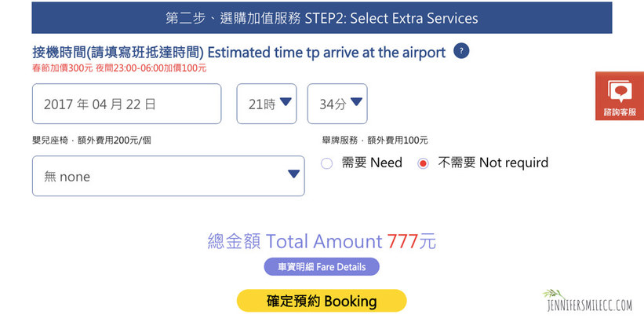Image resolution: width=644 pixels, height=322 pixels.
Task: Expand the 34分 minute dropdown
Action: click(x=337, y=104)
